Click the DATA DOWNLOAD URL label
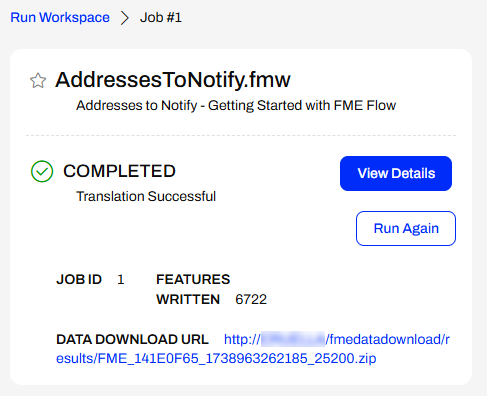 (x=132, y=339)
